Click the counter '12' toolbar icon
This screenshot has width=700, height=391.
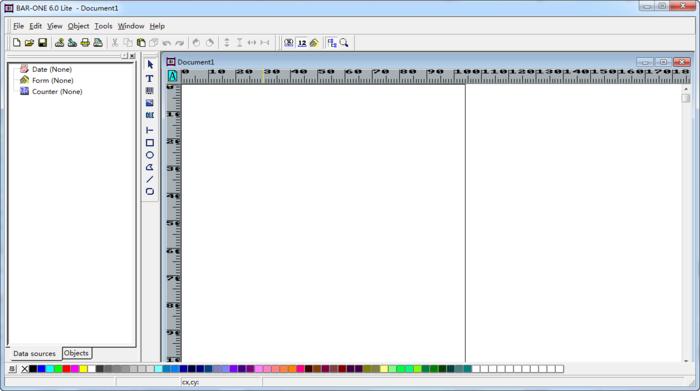[302, 43]
